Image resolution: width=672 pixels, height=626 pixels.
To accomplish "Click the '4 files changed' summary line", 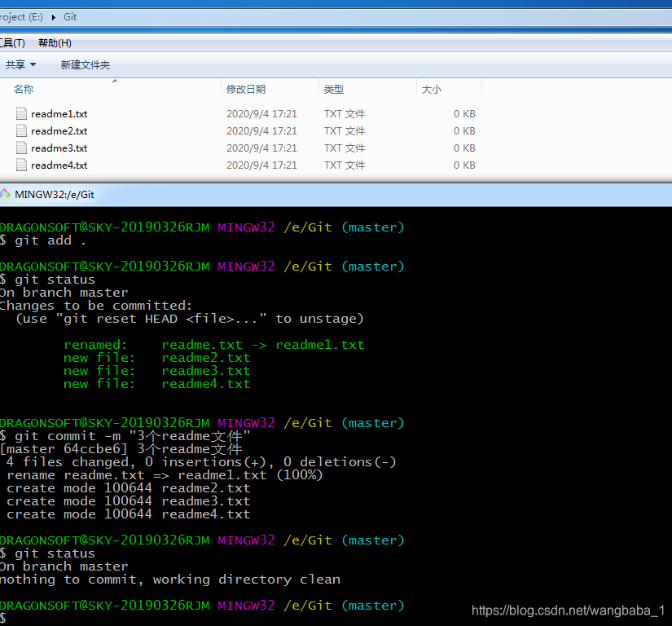I will [201, 462].
